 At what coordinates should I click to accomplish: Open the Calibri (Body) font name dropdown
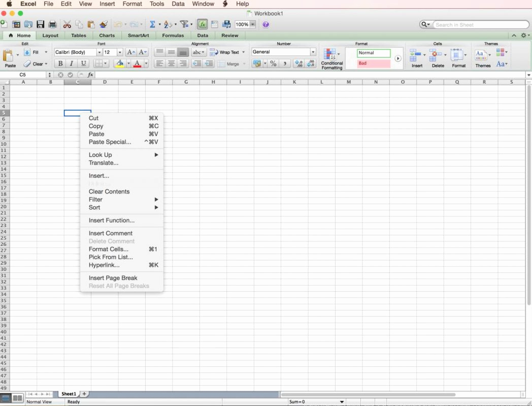pos(99,52)
